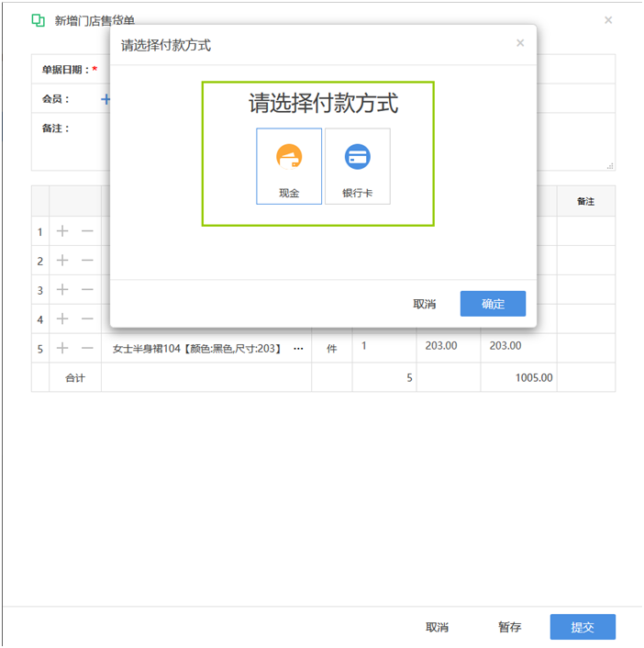
Task: Confirm payment with the 确定 button
Action: [493, 304]
